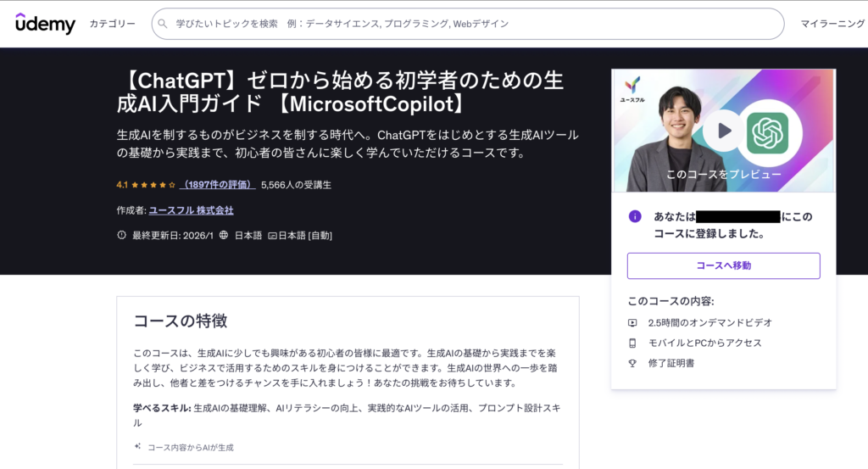Image resolution: width=868 pixels, height=469 pixels.
Task: Click the on-demand video icon
Action: point(632,322)
